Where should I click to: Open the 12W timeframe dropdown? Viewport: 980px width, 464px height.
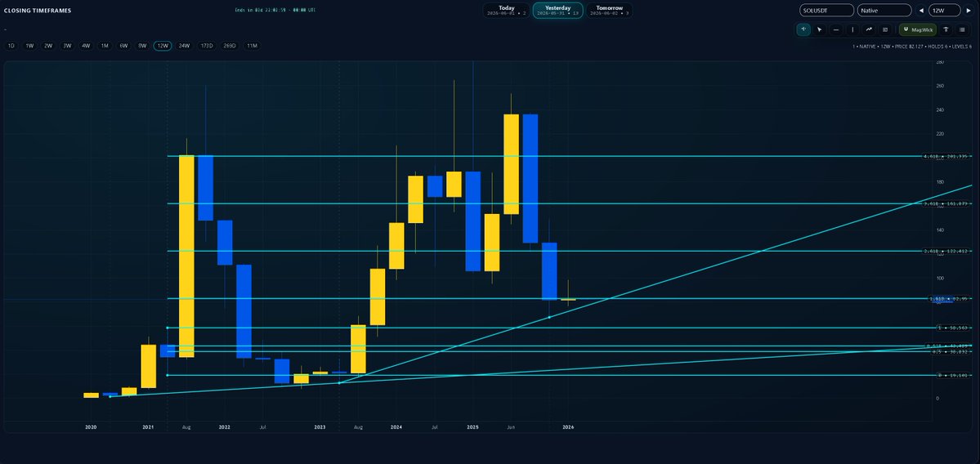(x=945, y=10)
